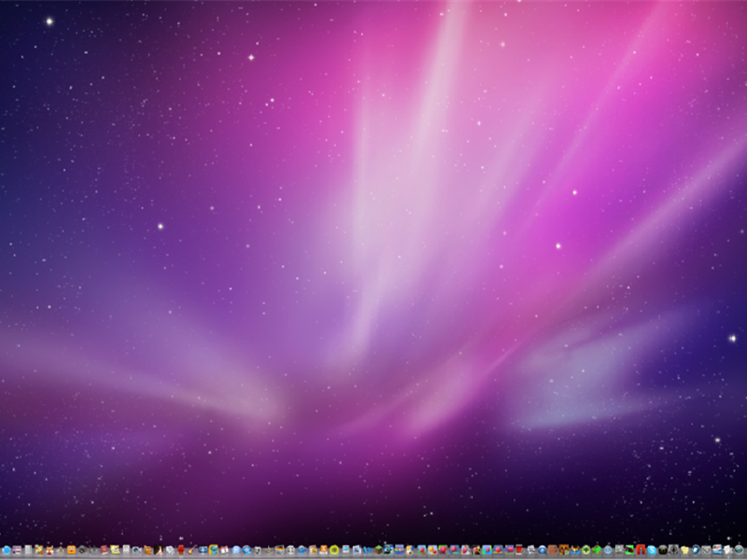
Task: Launch Skype with the blue S icon
Action: point(654,549)
